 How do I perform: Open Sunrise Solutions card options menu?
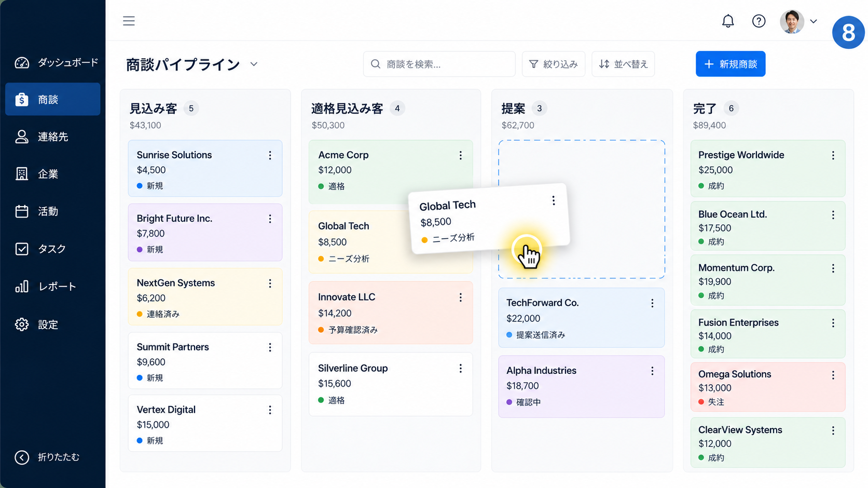[x=270, y=155]
